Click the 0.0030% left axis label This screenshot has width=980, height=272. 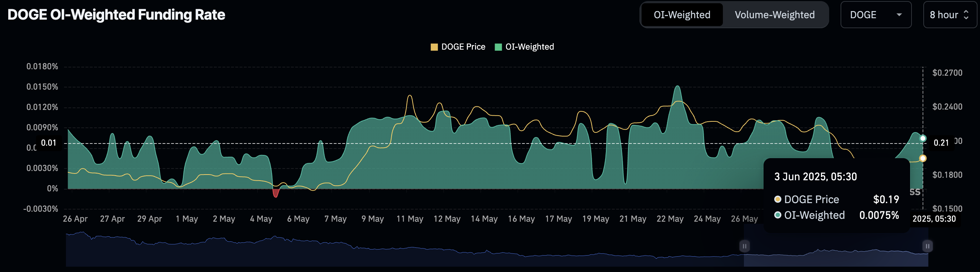(42, 168)
